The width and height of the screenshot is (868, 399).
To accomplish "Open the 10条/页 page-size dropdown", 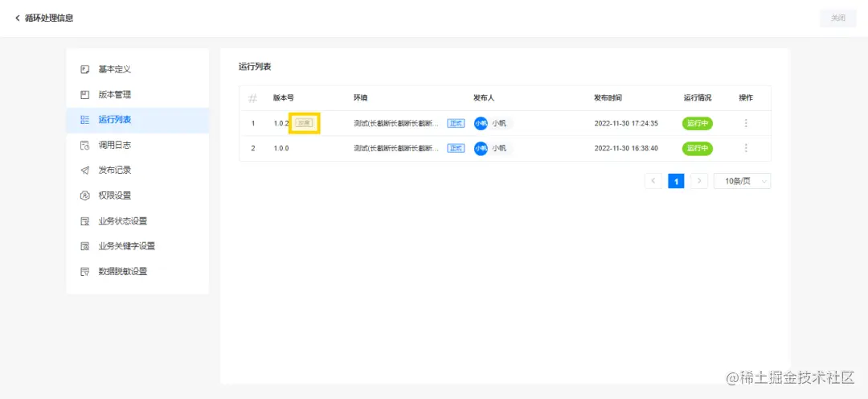I will (x=743, y=181).
